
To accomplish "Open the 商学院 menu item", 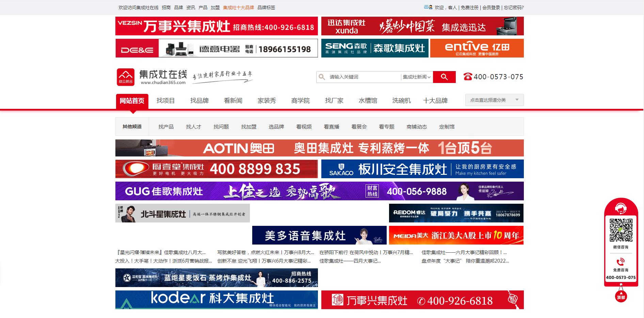I will (x=301, y=101).
